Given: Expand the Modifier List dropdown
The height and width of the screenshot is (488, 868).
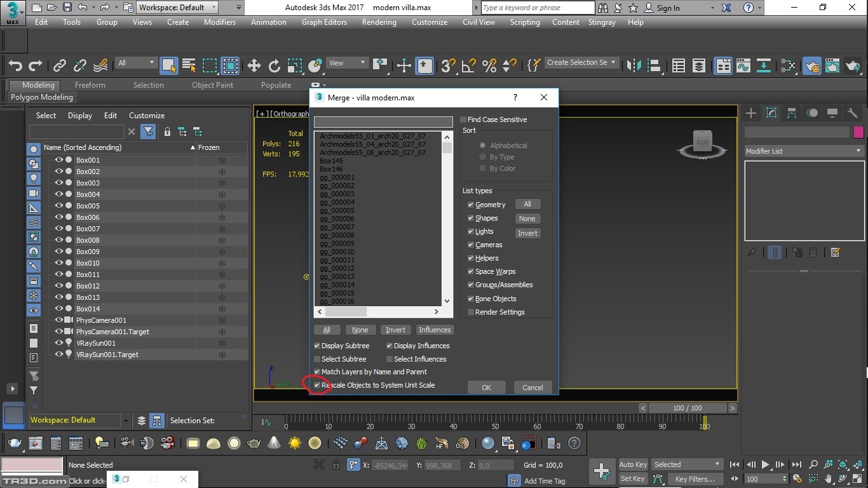Looking at the screenshot, I should point(804,151).
